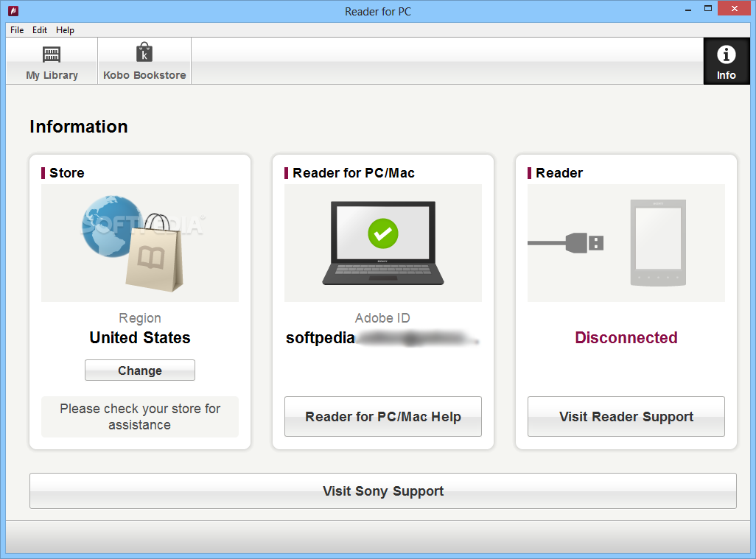Click the Information heading
Screen dimensions: 756x559
tap(79, 127)
